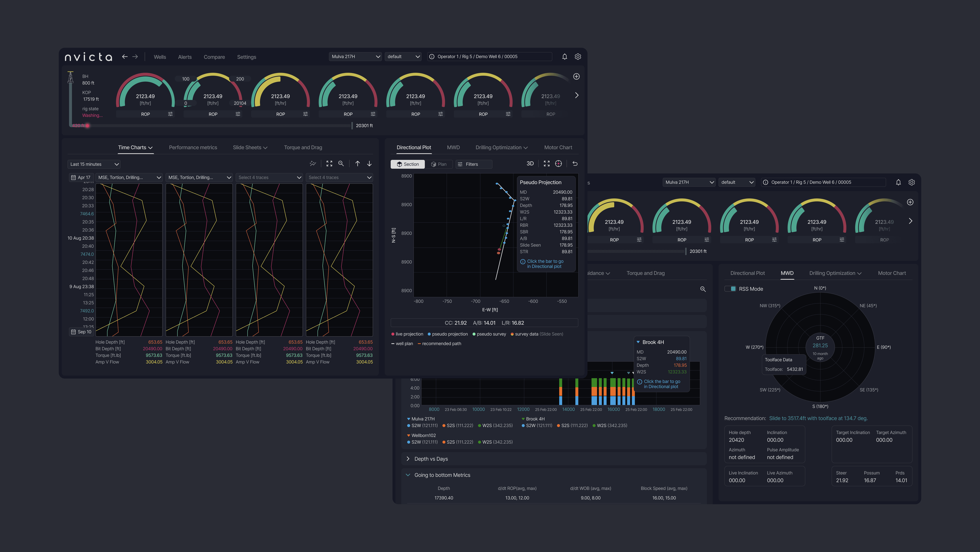The width and height of the screenshot is (980, 552).
Task: Click the scroll up arrow in Time Charts toolbar
Action: tap(358, 164)
